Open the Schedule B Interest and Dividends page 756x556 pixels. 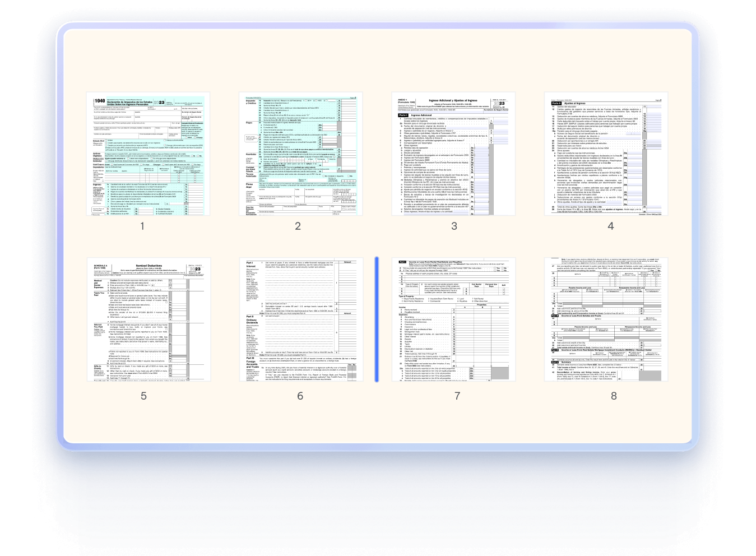point(300,319)
